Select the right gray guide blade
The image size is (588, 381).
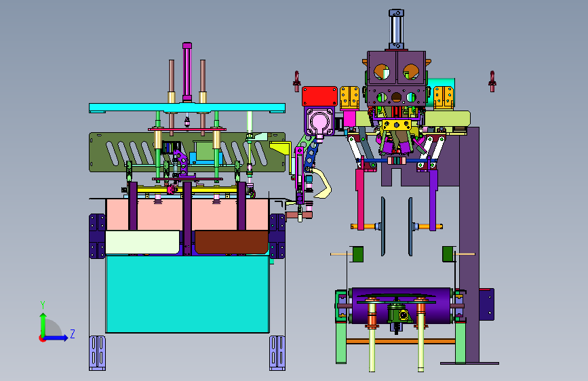tap(410, 226)
